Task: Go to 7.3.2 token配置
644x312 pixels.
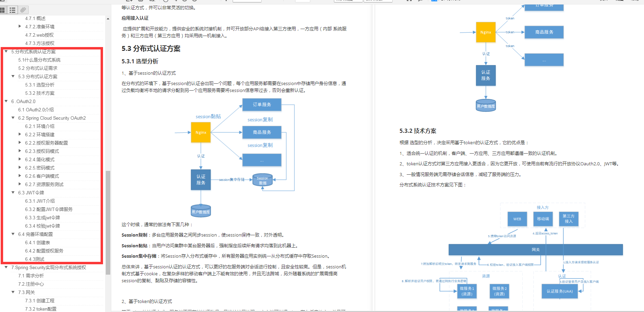Action: 41,309
